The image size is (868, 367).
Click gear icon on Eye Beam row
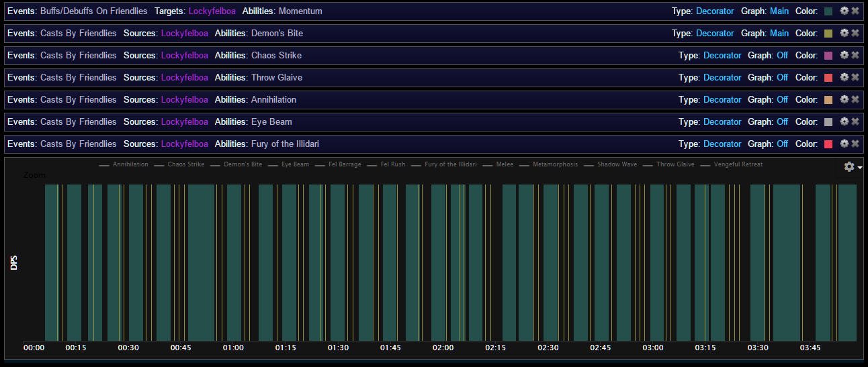tap(844, 121)
